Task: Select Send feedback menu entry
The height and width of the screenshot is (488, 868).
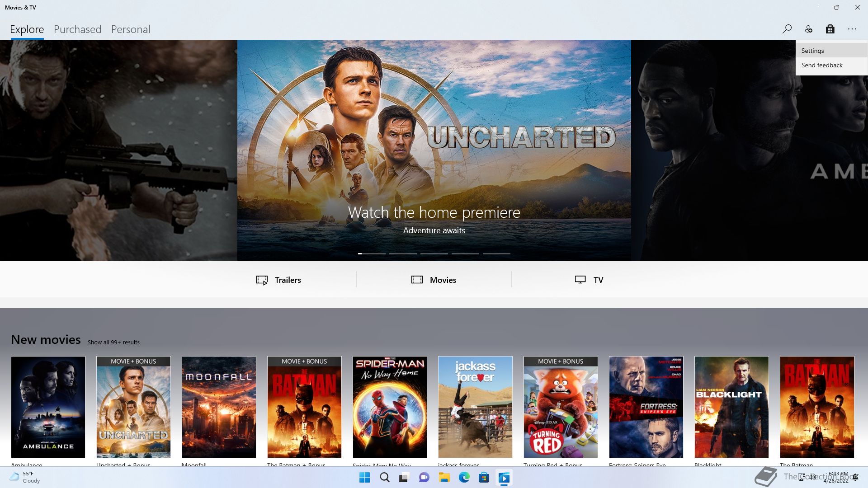Action: [x=832, y=65]
